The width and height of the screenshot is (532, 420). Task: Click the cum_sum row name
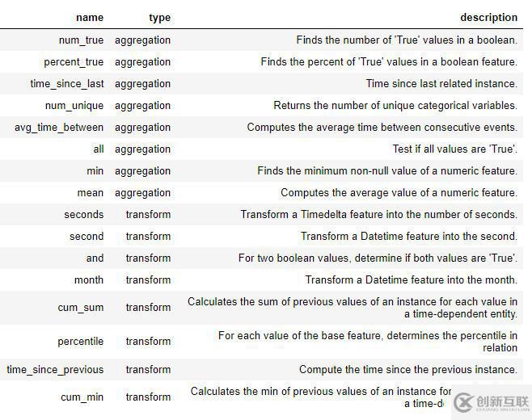pos(81,307)
